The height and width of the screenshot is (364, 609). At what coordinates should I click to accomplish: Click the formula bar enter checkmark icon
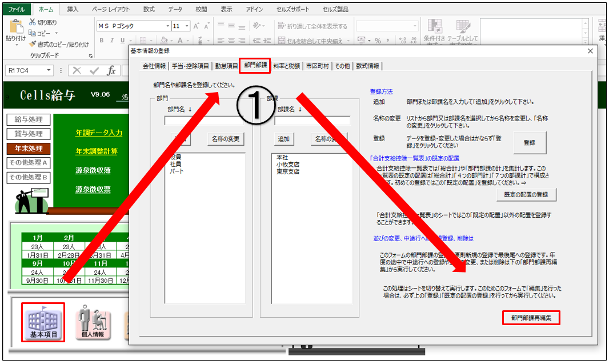94,70
